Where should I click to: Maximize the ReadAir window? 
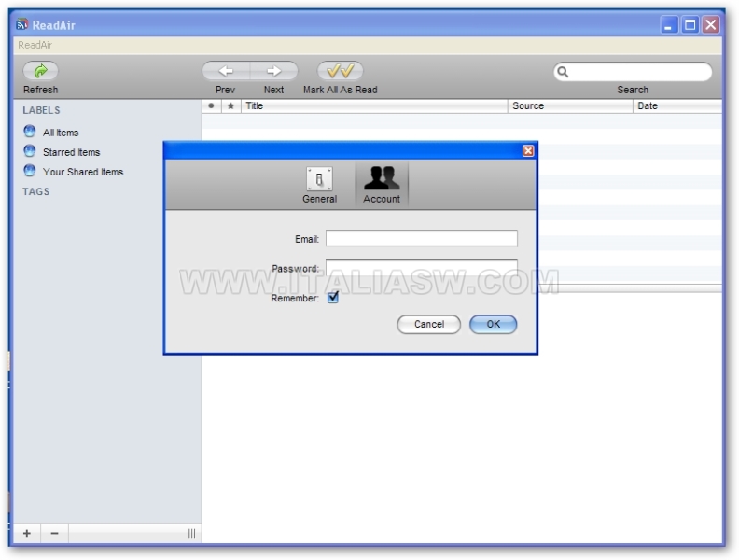click(x=690, y=24)
